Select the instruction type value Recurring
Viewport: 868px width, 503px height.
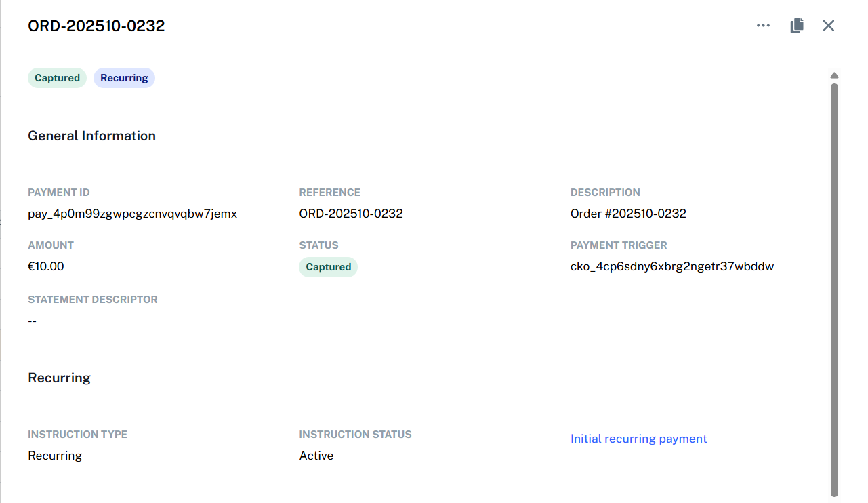[x=55, y=455]
